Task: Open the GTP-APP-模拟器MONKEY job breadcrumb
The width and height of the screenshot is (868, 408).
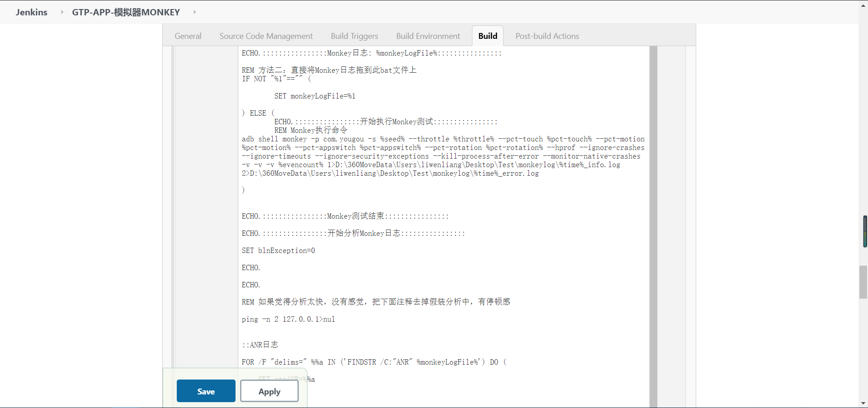Action: click(126, 12)
